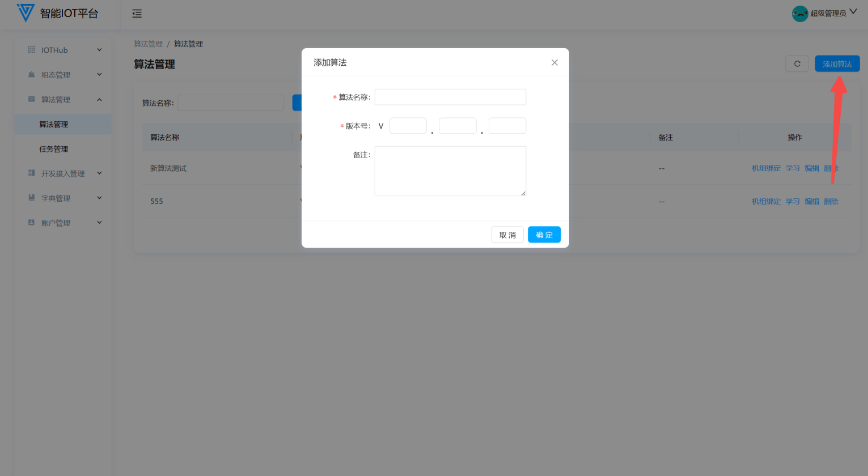Click the 智能IOT平台 logo icon
Viewport: 868px width, 476px height.
point(26,12)
